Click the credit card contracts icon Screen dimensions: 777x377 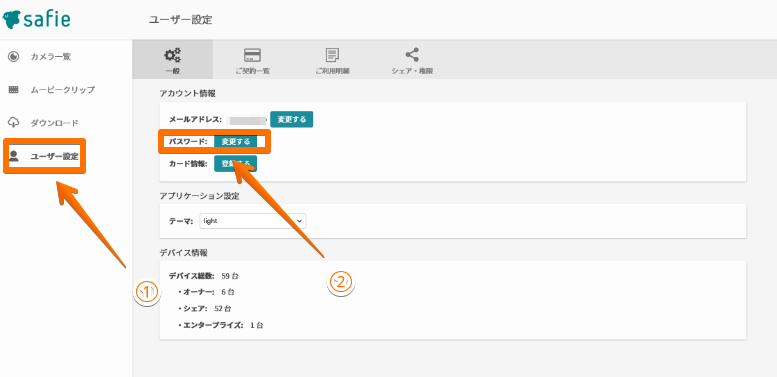coord(253,55)
